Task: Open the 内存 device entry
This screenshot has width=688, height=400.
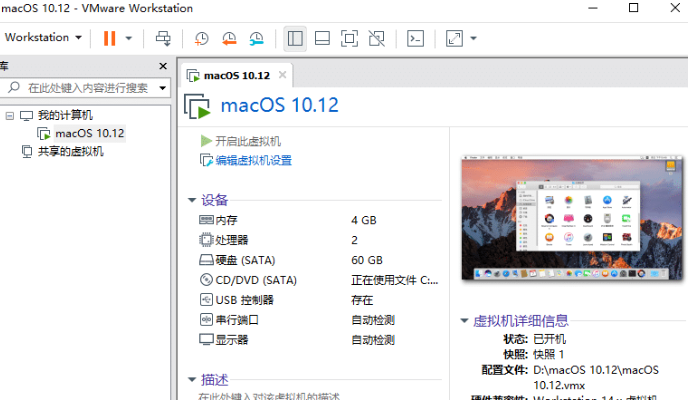Action: click(x=226, y=220)
